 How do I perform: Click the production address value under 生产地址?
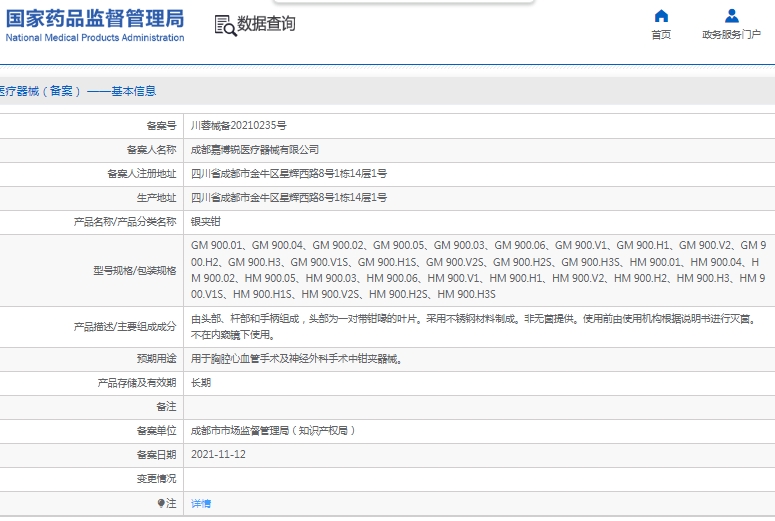[x=289, y=198]
